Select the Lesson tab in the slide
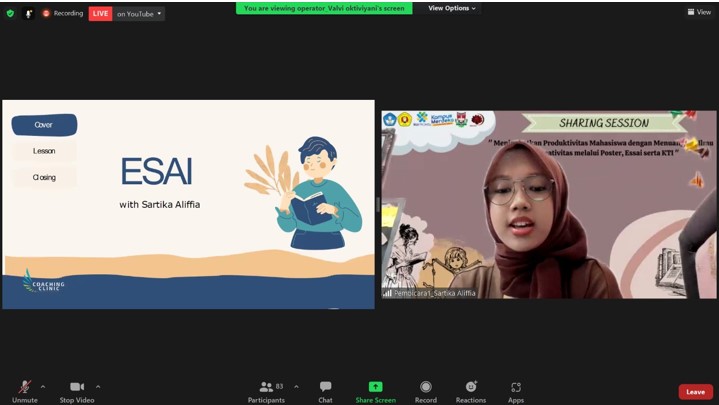 click(44, 151)
